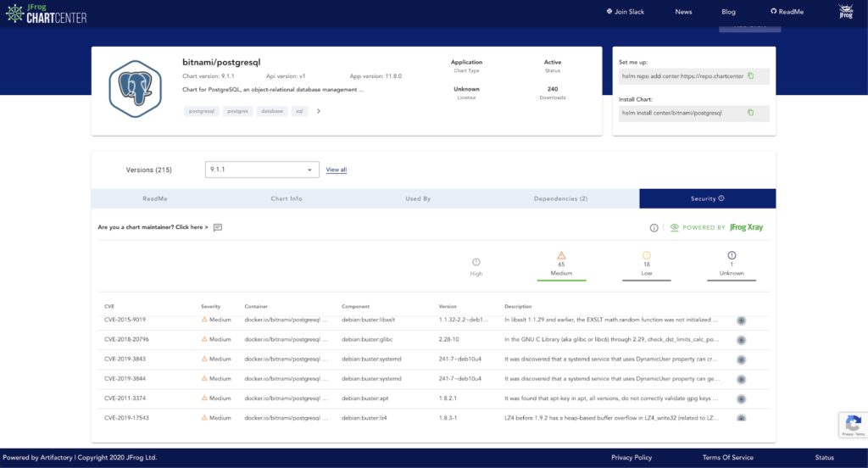This screenshot has width=868, height=468.
Task: Copy the helm install command
Action: 750,113
